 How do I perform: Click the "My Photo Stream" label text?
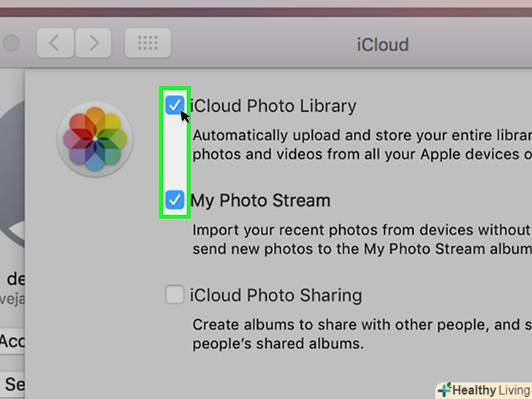[260, 200]
